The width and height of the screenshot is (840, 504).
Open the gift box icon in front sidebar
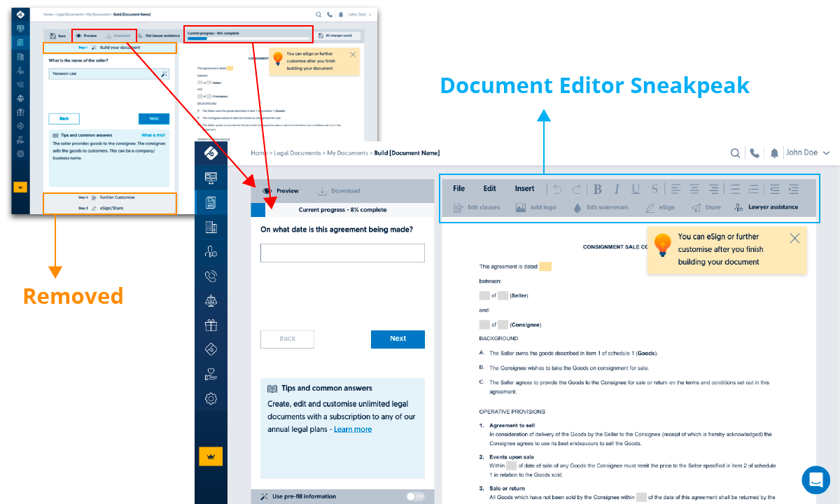click(211, 325)
